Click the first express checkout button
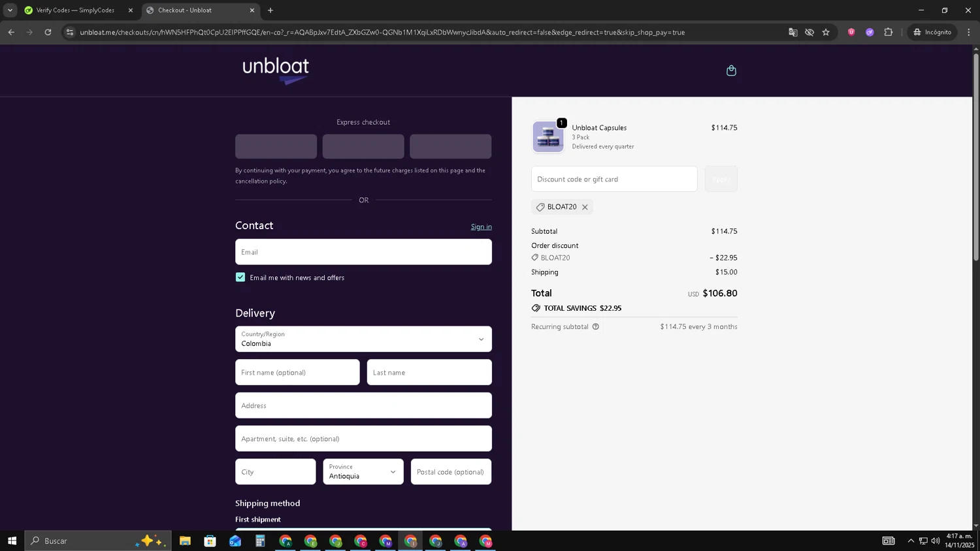980x551 pixels. pos(276,146)
